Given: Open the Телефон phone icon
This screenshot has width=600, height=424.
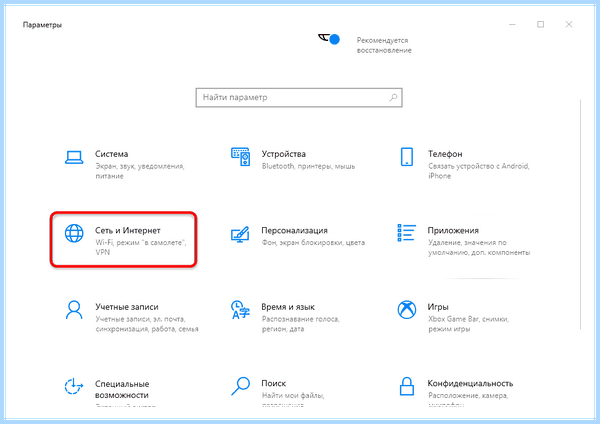Looking at the screenshot, I should [x=407, y=157].
